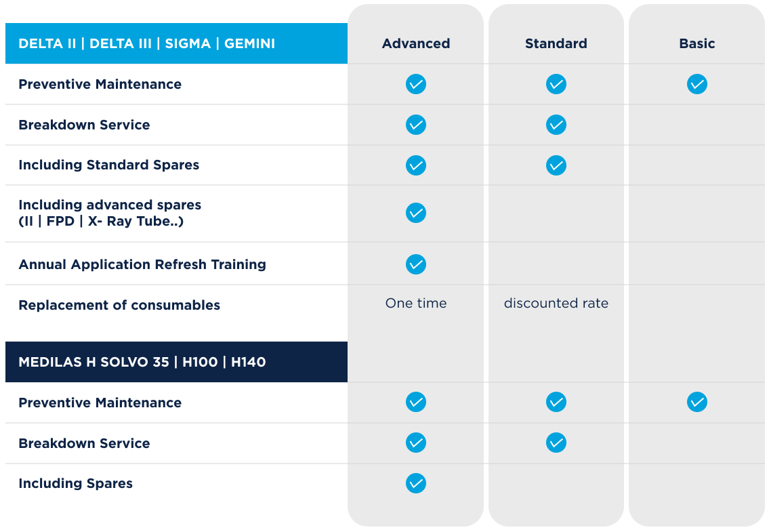The image size is (769, 532).
Task: Click Basic checkmark for DELTA Preventive Maintenance
Action: click(697, 84)
